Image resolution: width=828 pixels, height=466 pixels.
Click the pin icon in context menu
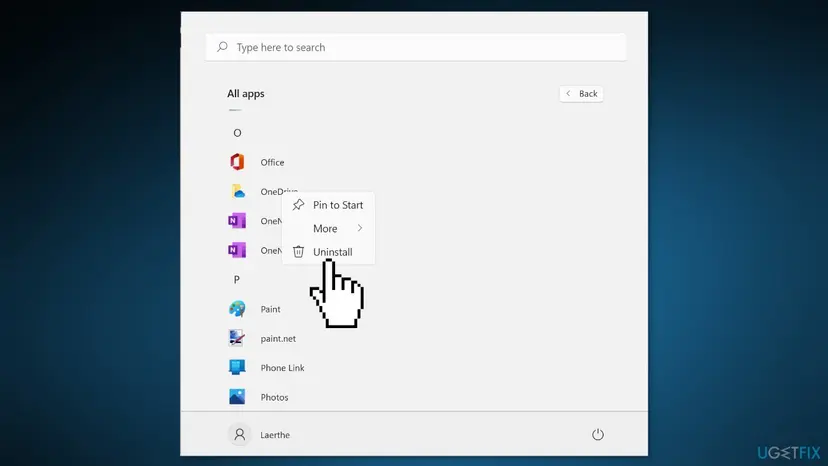coord(298,204)
